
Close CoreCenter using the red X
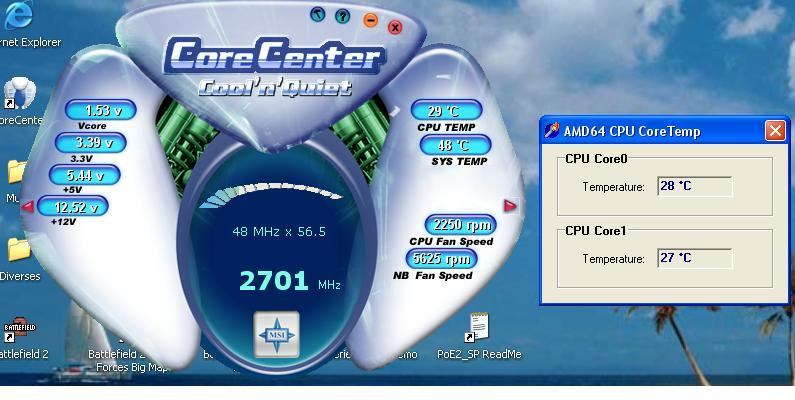[x=395, y=27]
